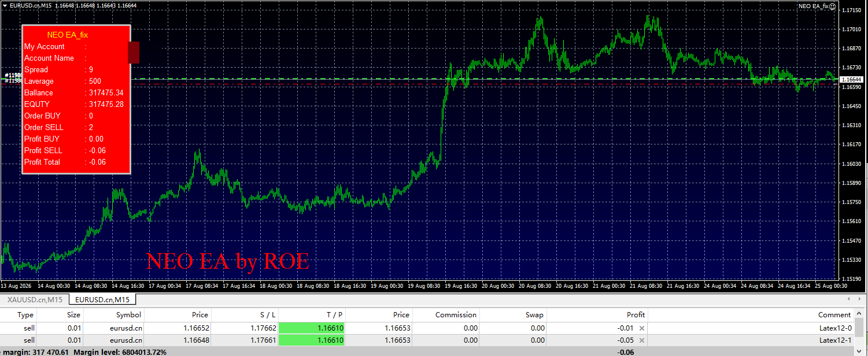Click the Commission column header
The width and height of the screenshot is (868, 356).
pyautogui.click(x=446, y=315)
